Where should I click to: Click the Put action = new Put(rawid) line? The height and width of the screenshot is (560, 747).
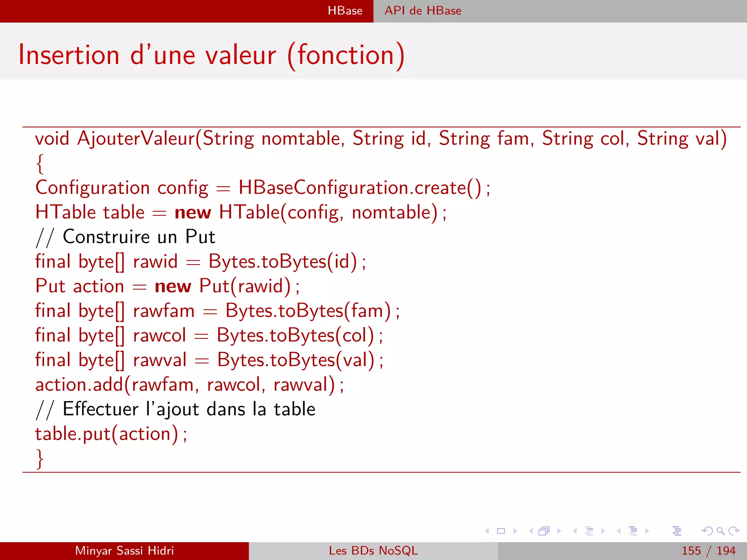[167, 286]
